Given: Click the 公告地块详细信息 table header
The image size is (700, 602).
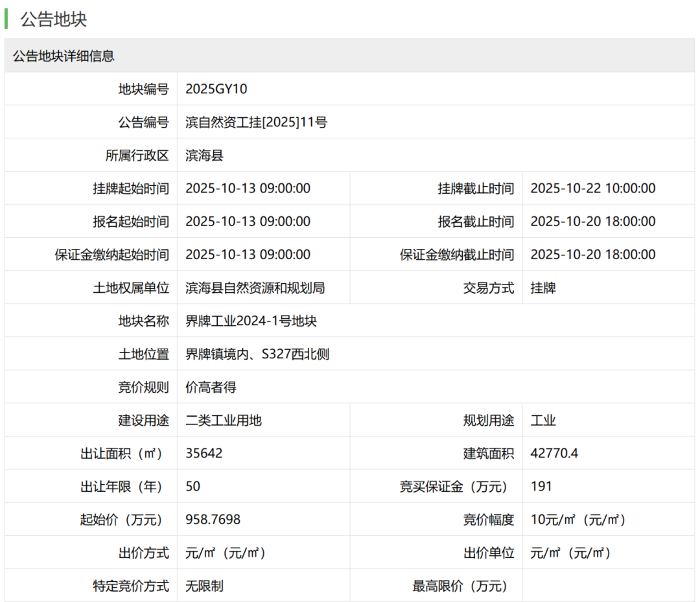Looking at the screenshot, I should point(64,56).
